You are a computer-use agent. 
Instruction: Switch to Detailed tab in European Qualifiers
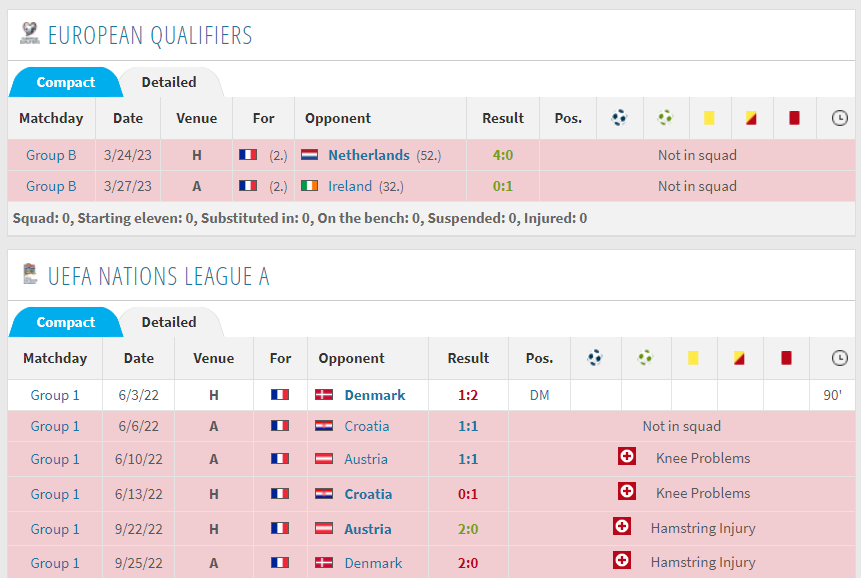[x=169, y=82]
